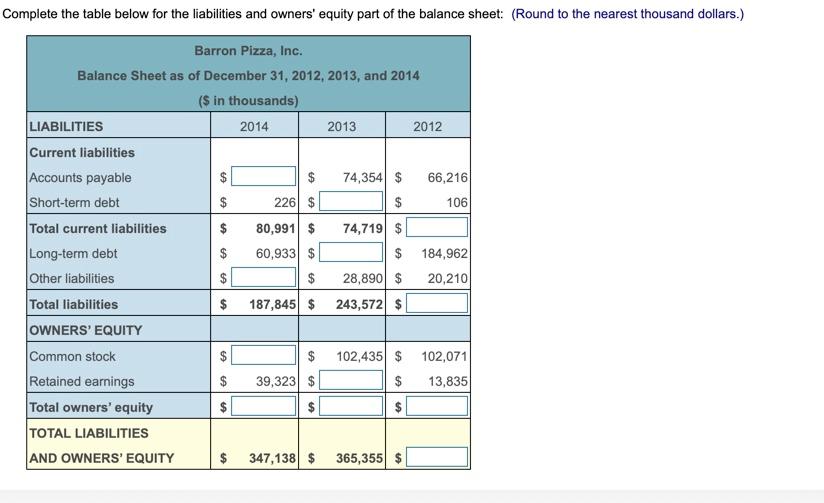The height and width of the screenshot is (503, 824).
Task: Click the 2012 Total liabilities input field
Action: click(437, 303)
